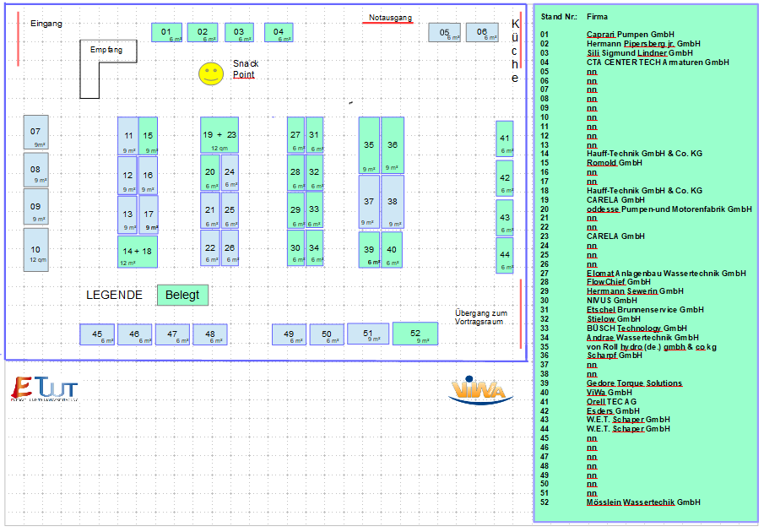The height and width of the screenshot is (532, 764).
Task: Select booth 35 on the plan
Action: [x=369, y=145]
